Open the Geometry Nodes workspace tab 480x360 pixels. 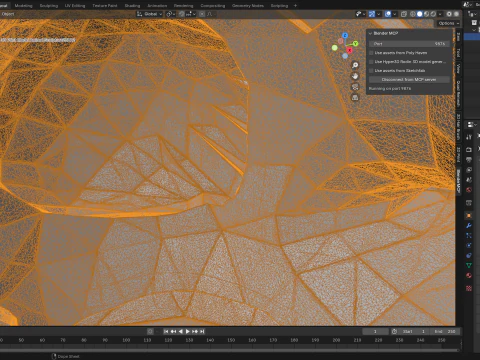(248, 6)
